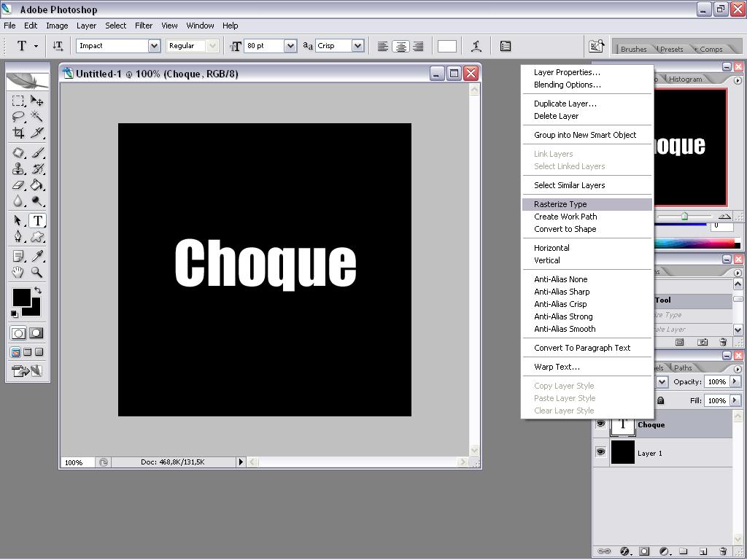Hide the Choque text layer

click(x=601, y=424)
